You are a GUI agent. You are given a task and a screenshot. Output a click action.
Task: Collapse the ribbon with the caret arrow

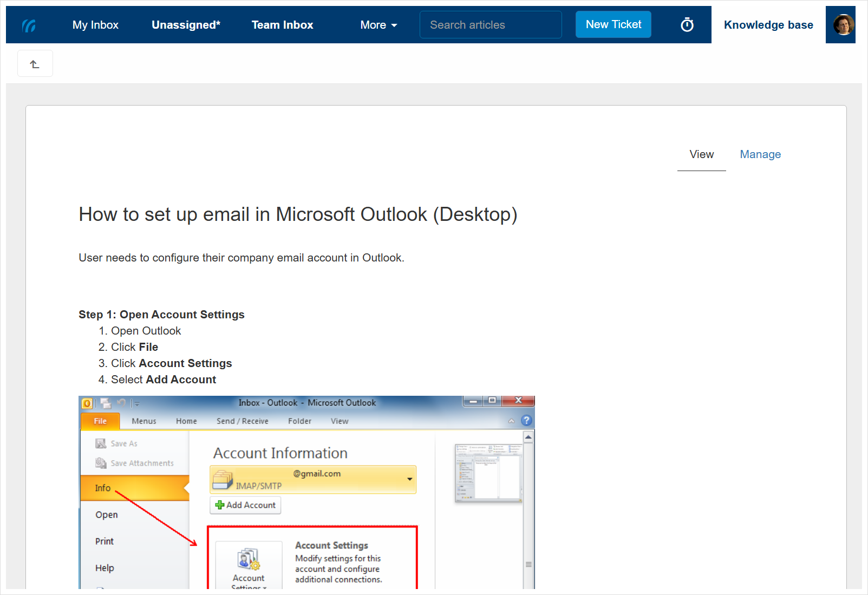tap(511, 421)
